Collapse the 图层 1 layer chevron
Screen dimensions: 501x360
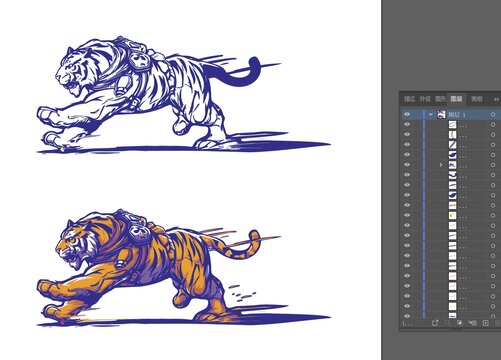point(431,114)
